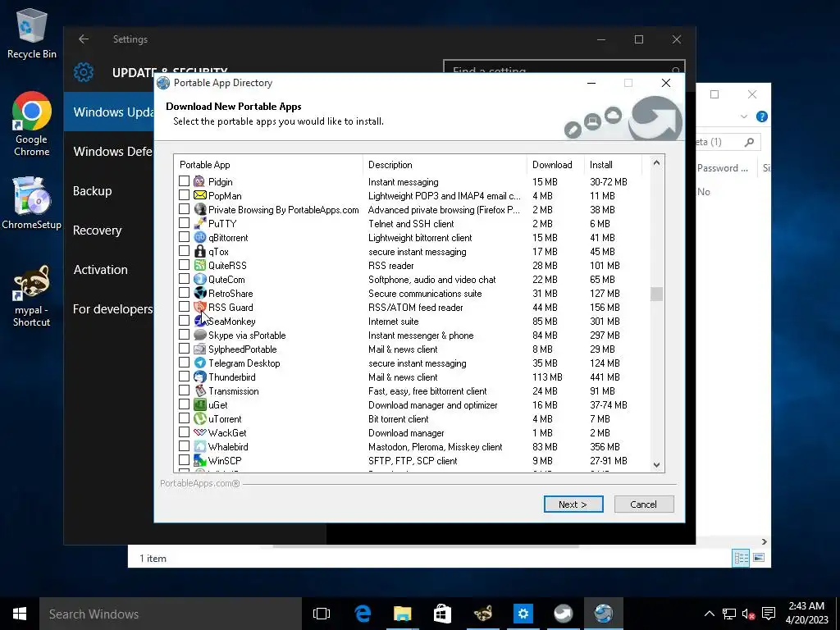
Task: Click the Skype via sPortable icon
Action: click(x=200, y=335)
